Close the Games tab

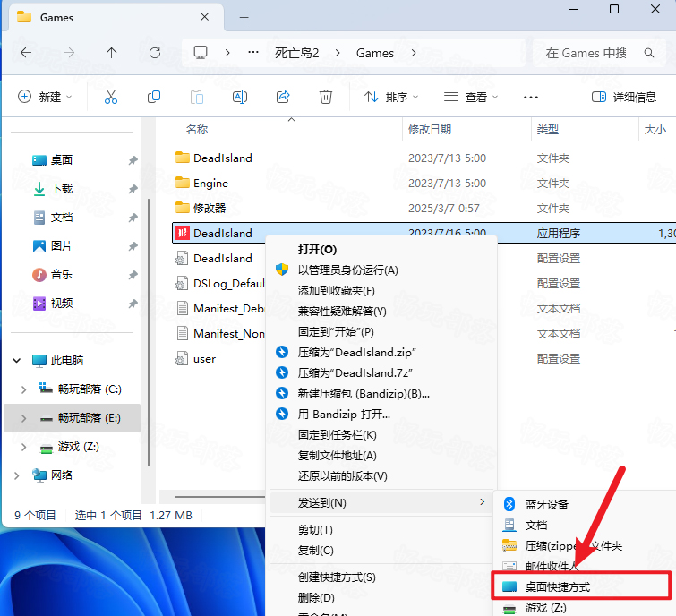(x=205, y=17)
